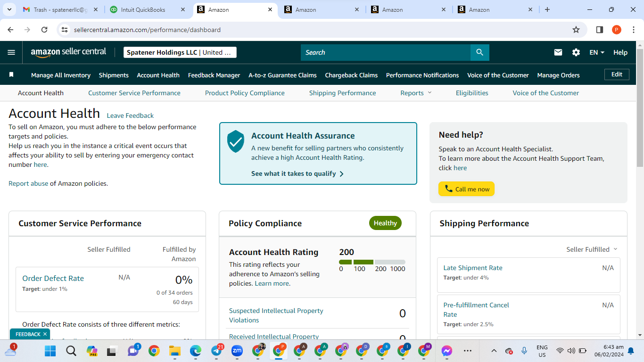This screenshot has width=644, height=362.
Task: Open Chargeback Claims in the favorites bar
Action: coord(351,75)
